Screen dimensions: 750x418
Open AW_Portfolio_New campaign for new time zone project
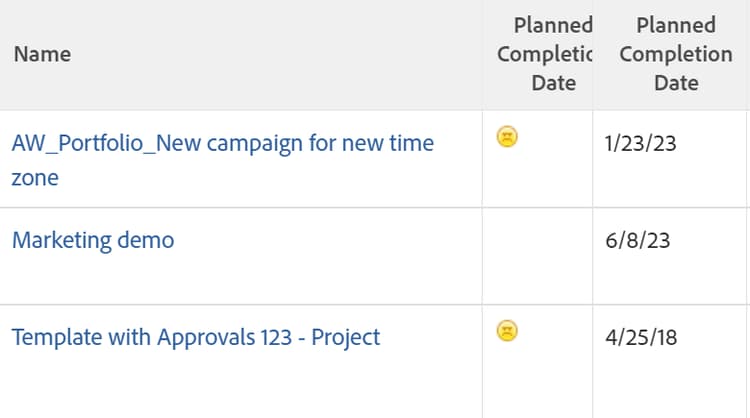[x=222, y=143]
